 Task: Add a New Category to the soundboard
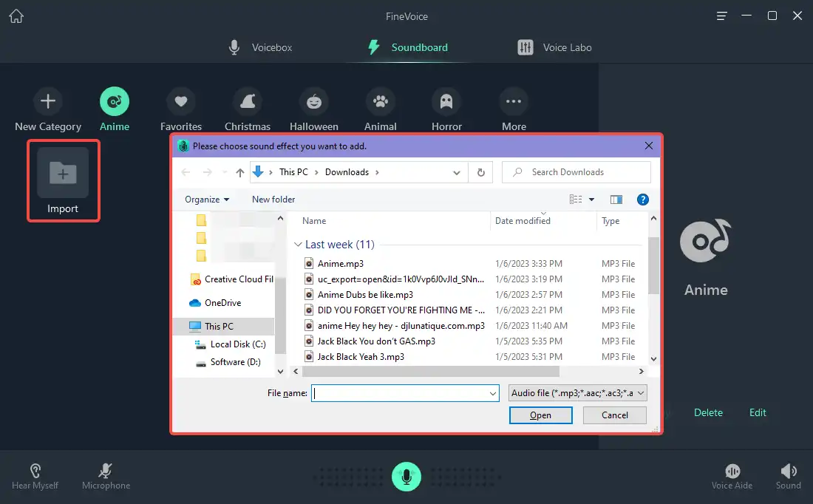(x=48, y=109)
